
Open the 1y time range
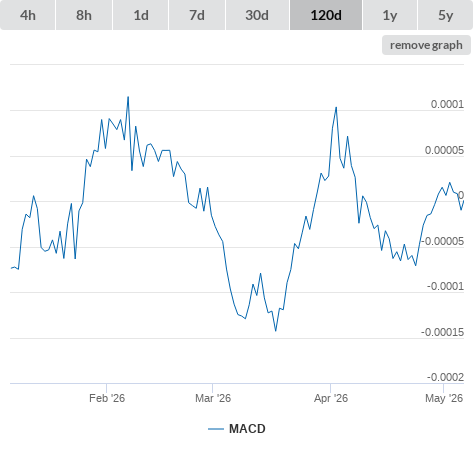click(x=390, y=15)
